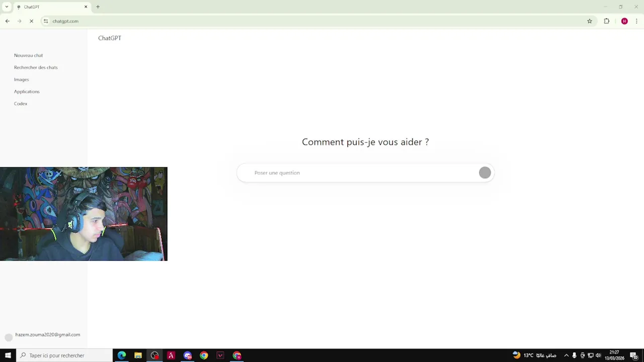
Task: Open the weather widget showing 13°C
Action: point(534,355)
